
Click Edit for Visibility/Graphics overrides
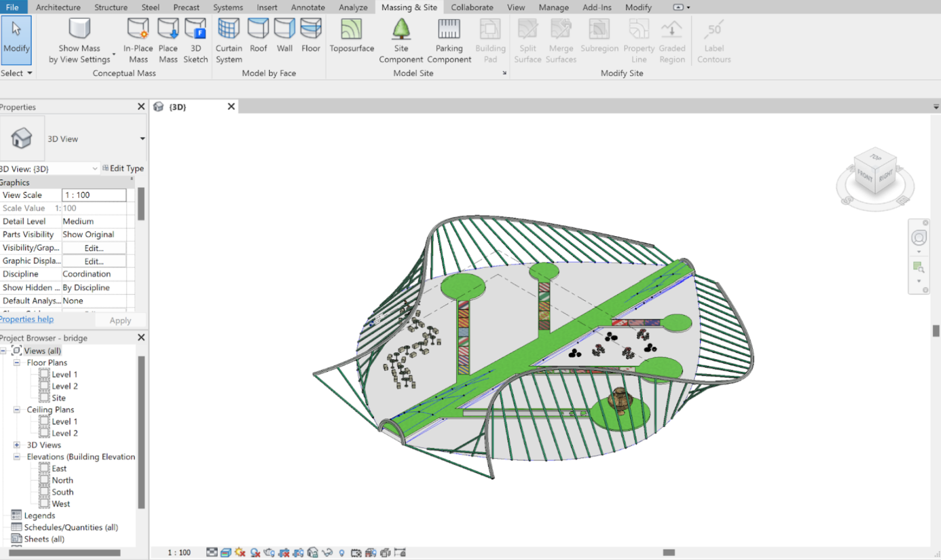click(x=94, y=248)
